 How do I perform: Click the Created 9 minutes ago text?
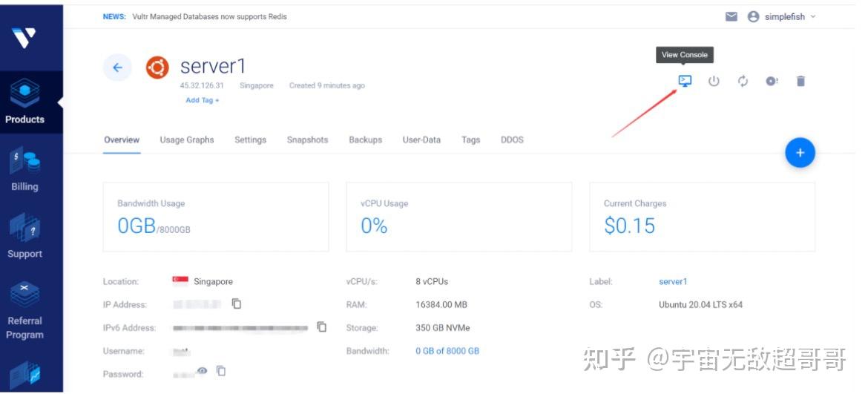pos(327,86)
